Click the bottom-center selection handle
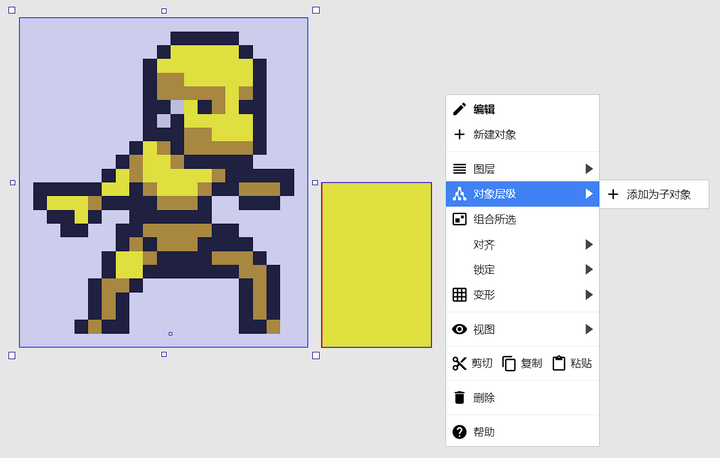Viewport: 720px width, 458px height. click(x=164, y=354)
